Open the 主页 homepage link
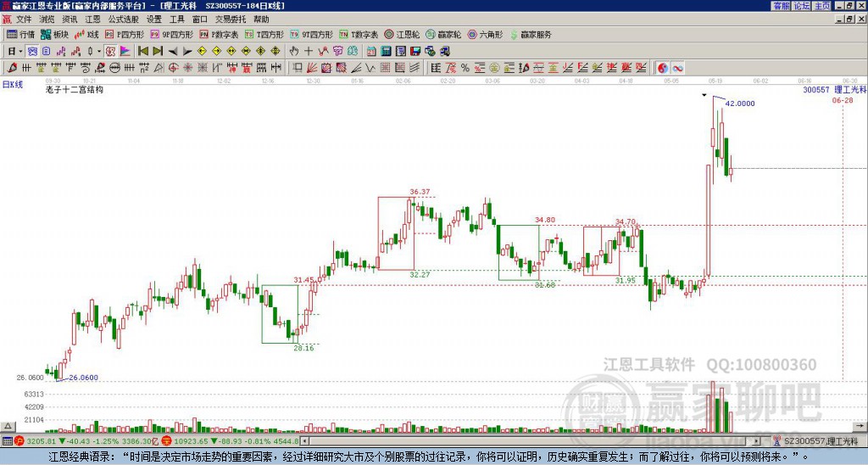This screenshot has width=868, height=465. pyautogui.click(x=821, y=6)
